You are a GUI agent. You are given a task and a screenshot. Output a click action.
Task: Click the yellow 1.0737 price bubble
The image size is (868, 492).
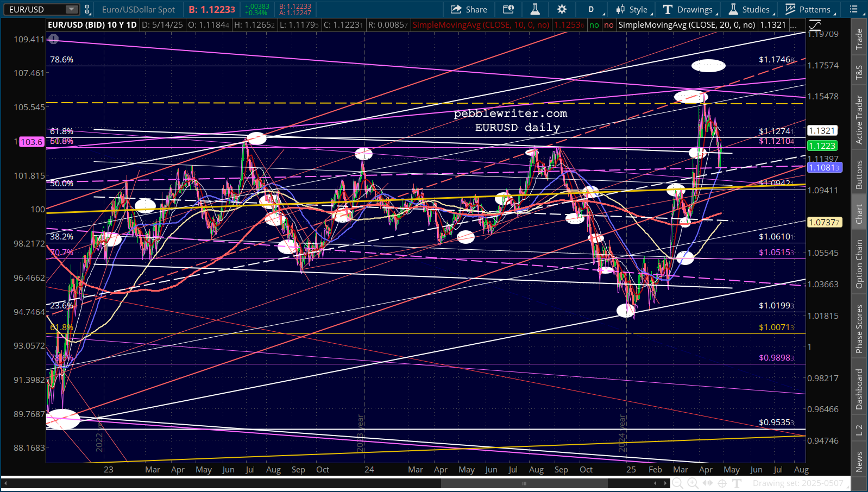click(825, 222)
